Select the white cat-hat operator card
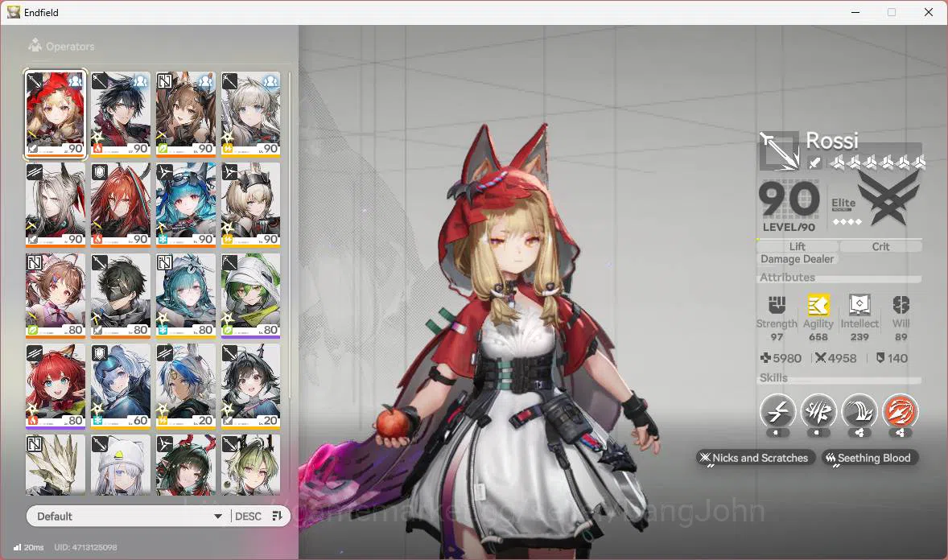This screenshot has height=560, width=948. 121,464
